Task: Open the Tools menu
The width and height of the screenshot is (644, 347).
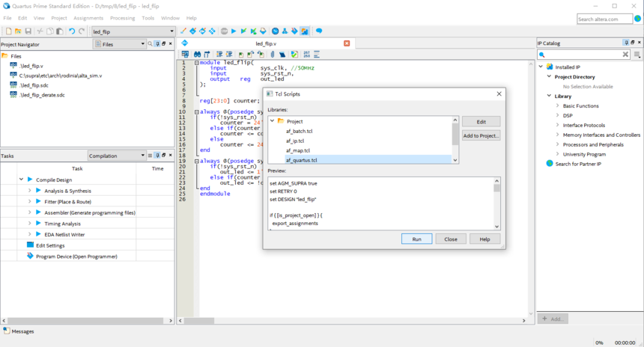Action: [148, 18]
